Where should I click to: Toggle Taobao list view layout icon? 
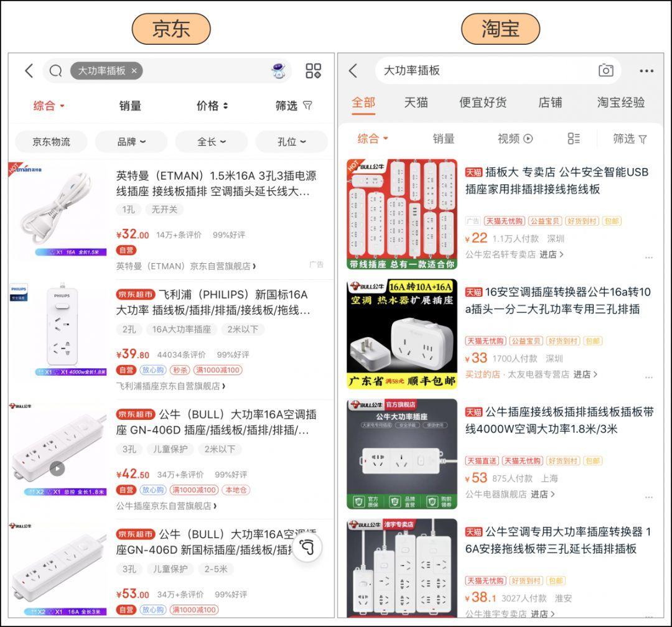574,139
